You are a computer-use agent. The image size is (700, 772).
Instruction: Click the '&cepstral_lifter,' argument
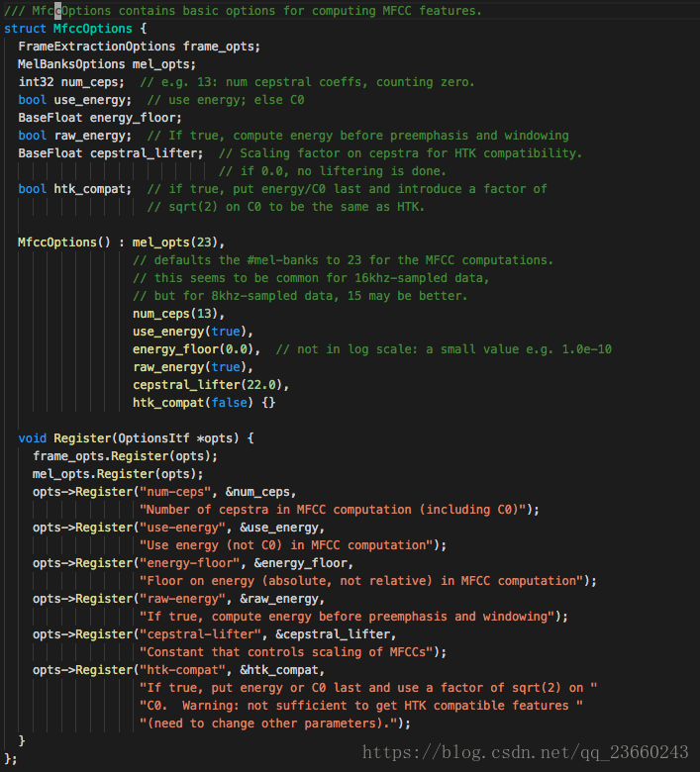click(336, 634)
